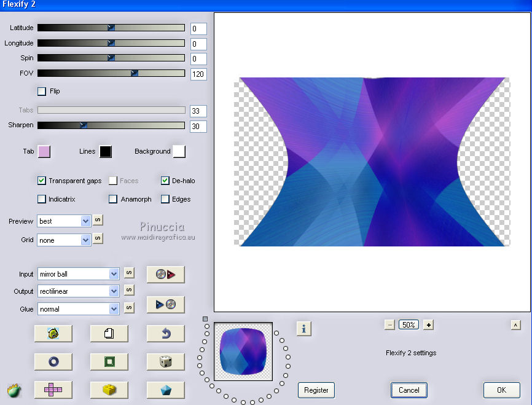The width and height of the screenshot is (532, 405).
Task: Click the Latitude value field
Action: coord(198,29)
